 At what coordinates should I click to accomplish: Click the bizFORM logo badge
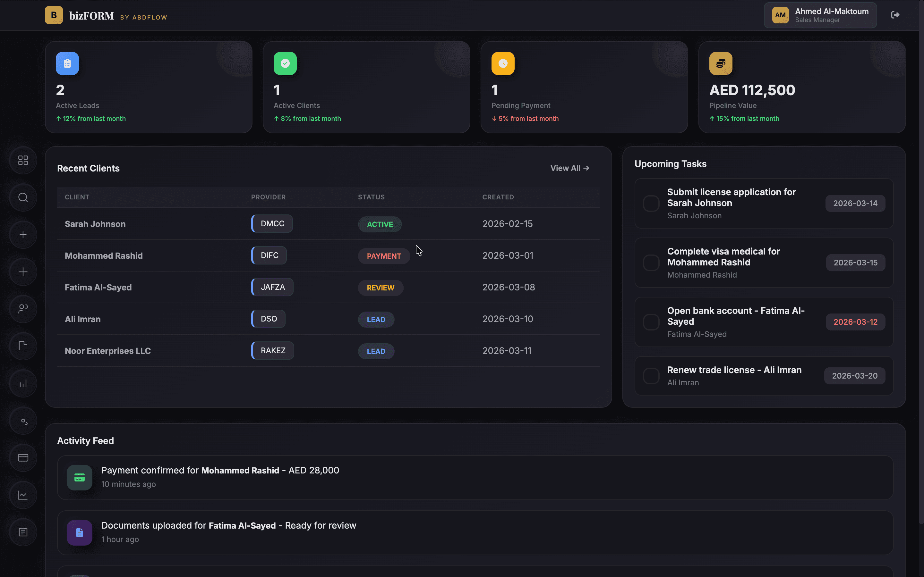pos(54,15)
